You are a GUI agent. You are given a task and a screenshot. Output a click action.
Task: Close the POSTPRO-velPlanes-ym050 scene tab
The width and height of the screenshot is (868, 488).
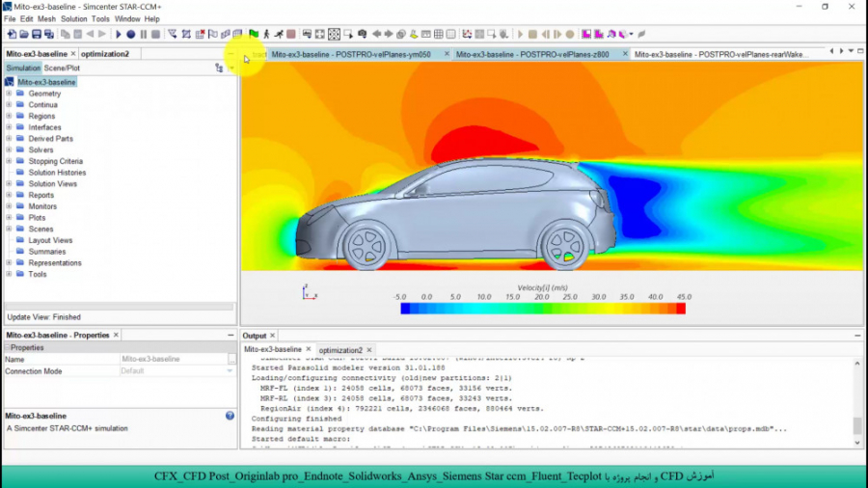[x=447, y=54]
